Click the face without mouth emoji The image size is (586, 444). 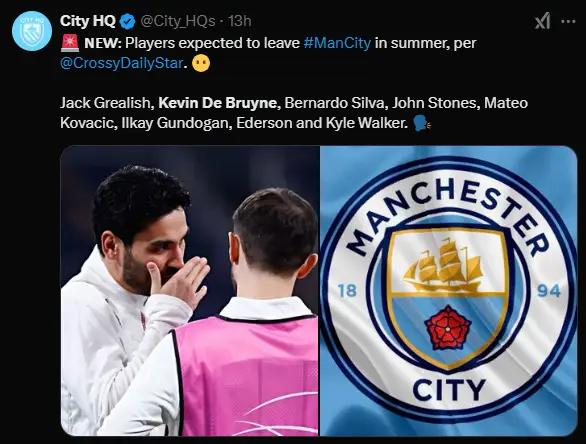[x=201, y=63]
